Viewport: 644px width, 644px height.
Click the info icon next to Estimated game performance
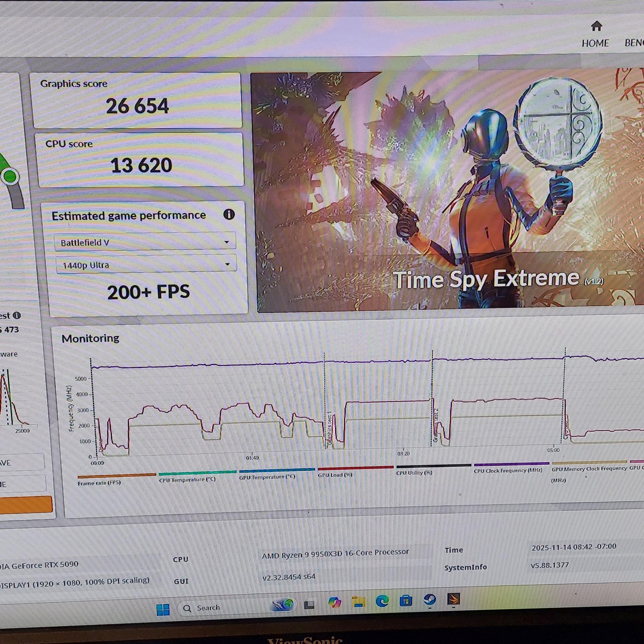(x=229, y=214)
